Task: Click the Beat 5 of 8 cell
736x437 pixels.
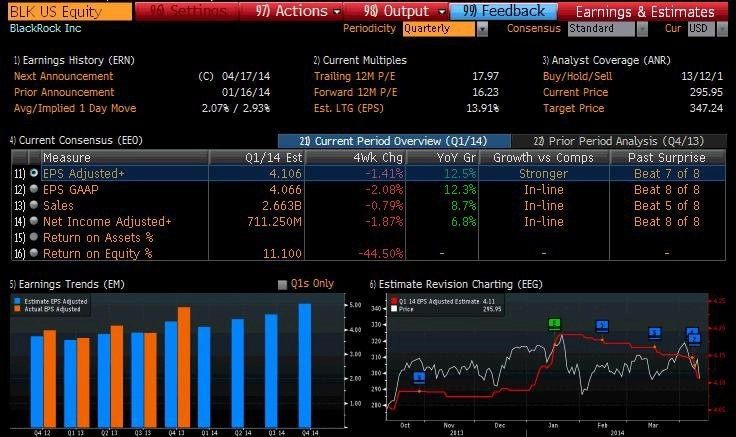Action: 667,206
